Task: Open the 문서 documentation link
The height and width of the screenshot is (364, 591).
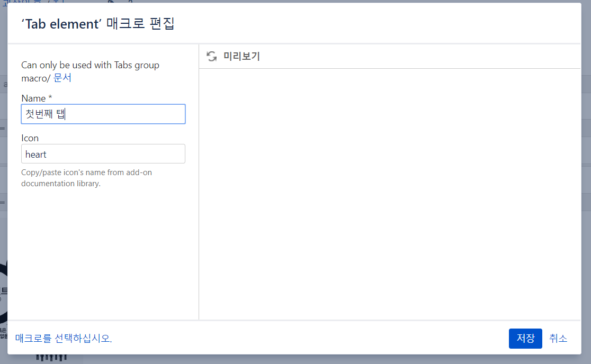Action: click(62, 78)
